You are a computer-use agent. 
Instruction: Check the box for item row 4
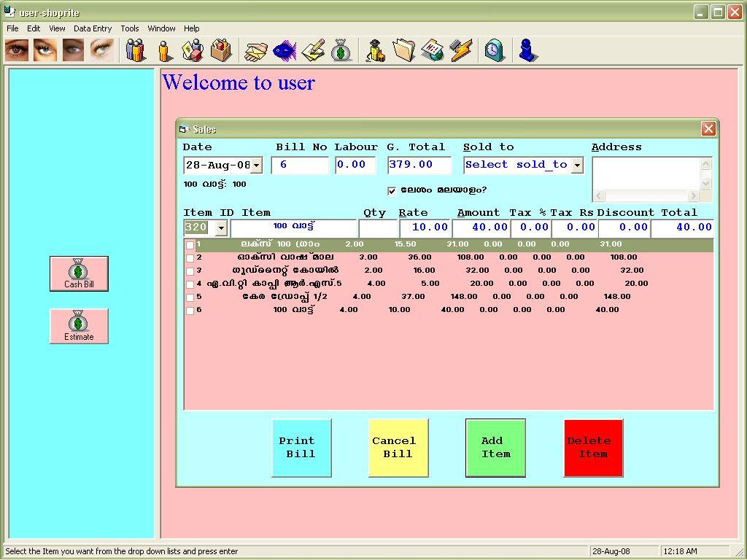(x=190, y=284)
